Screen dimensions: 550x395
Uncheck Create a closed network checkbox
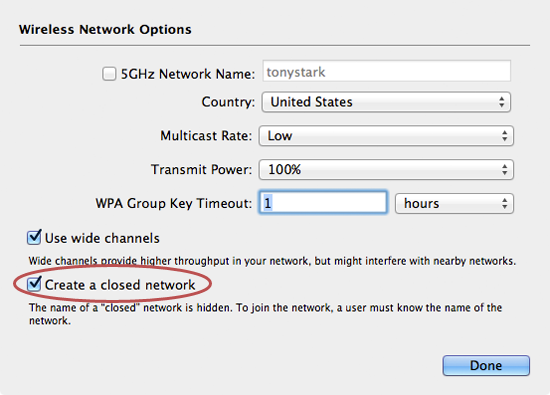point(34,284)
